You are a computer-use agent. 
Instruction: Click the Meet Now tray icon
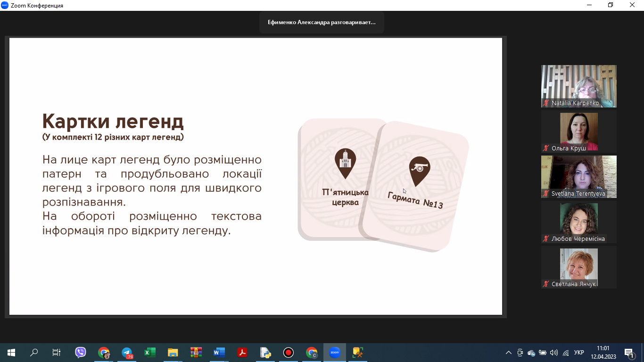click(520, 353)
